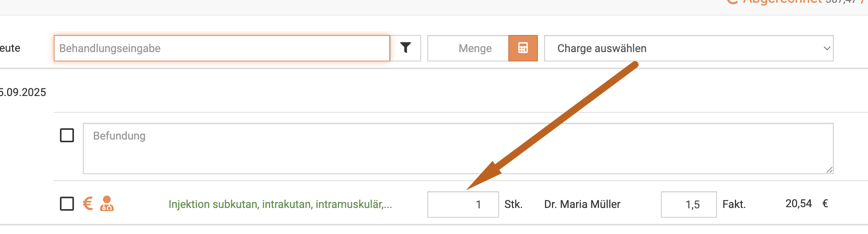Click the 5.09.2025 date entry
Viewport: 868px width, 234px height.
pyautogui.click(x=23, y=92)
